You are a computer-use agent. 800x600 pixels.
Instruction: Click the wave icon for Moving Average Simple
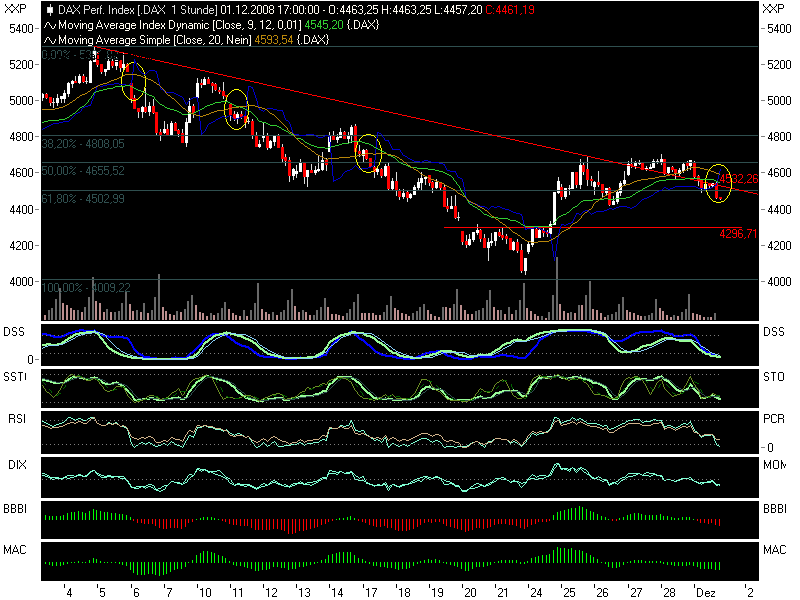click(50, 39)
